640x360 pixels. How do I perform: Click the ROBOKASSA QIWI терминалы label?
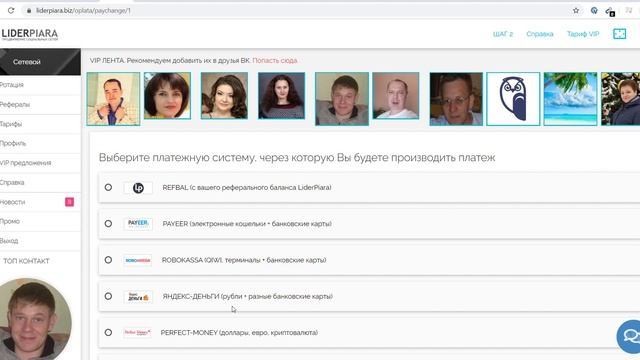(244, 260)
